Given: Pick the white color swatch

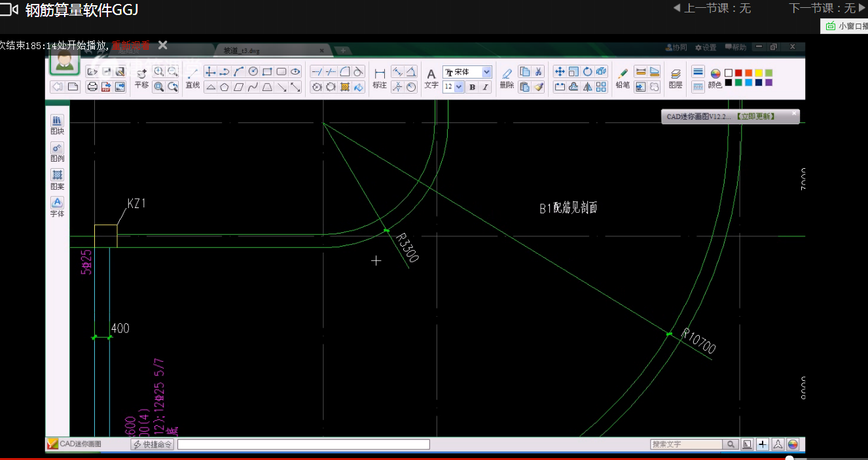Looking at the screenshot, I should click(x=729, y=73).
